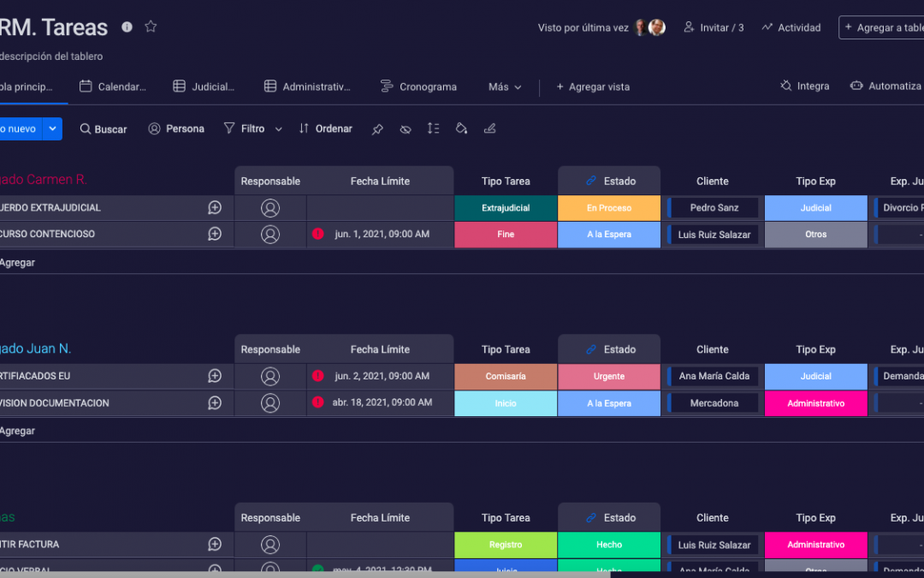Viewport: 924px width, 578px height.
Task: Open board info icon next to title
Action: 127,27
